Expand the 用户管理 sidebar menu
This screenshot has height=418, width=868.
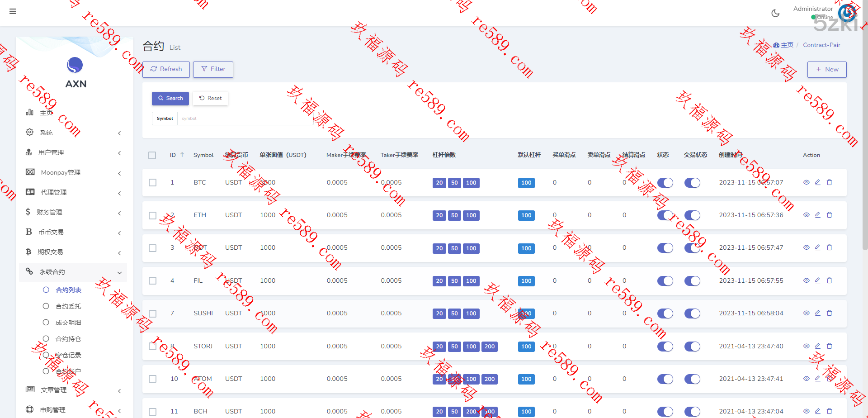click(x=72, y=152)
